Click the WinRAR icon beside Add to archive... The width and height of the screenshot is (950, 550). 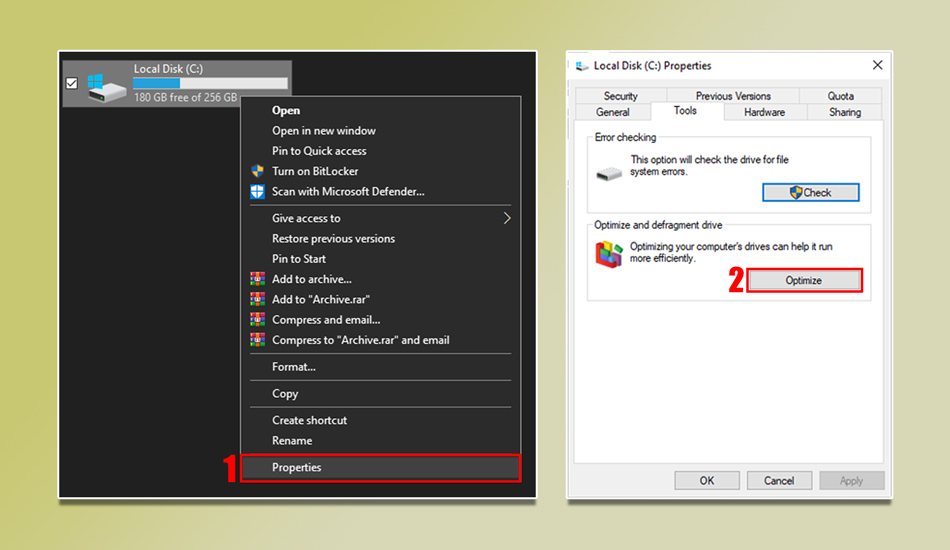point(257,279)
